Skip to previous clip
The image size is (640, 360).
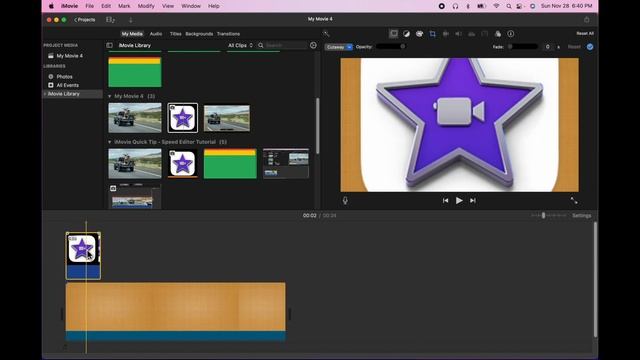tap(445, 200)
